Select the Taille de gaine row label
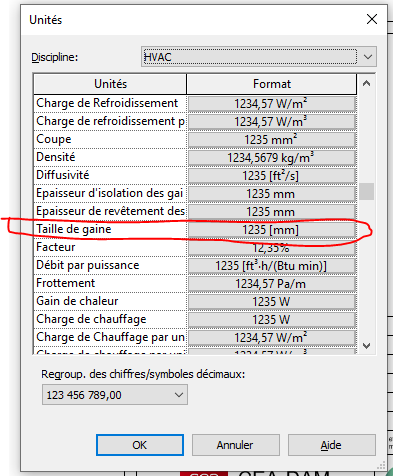The width and height of the screenshot is (393, 476). point(110,229)
